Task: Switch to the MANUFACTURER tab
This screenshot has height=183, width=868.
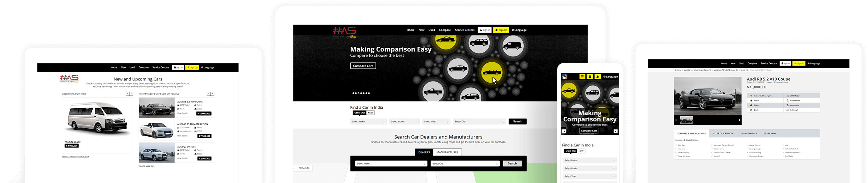Action: 447,152
